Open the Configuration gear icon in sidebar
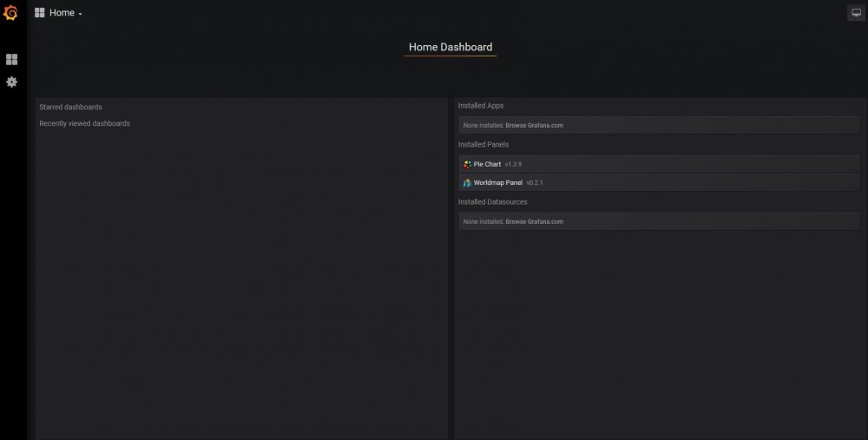This screenshot has width=868, height=440. (11, 82)
